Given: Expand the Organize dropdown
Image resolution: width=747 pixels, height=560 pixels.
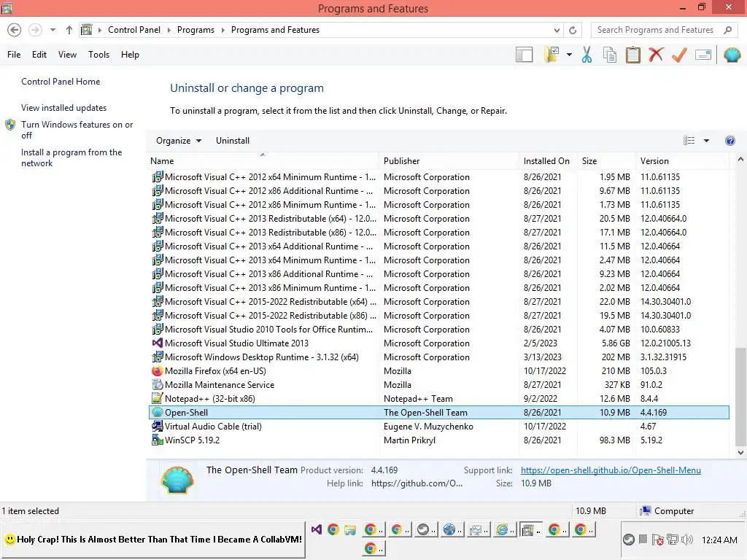Looking at the screenshot, I should tap(179, 141).
